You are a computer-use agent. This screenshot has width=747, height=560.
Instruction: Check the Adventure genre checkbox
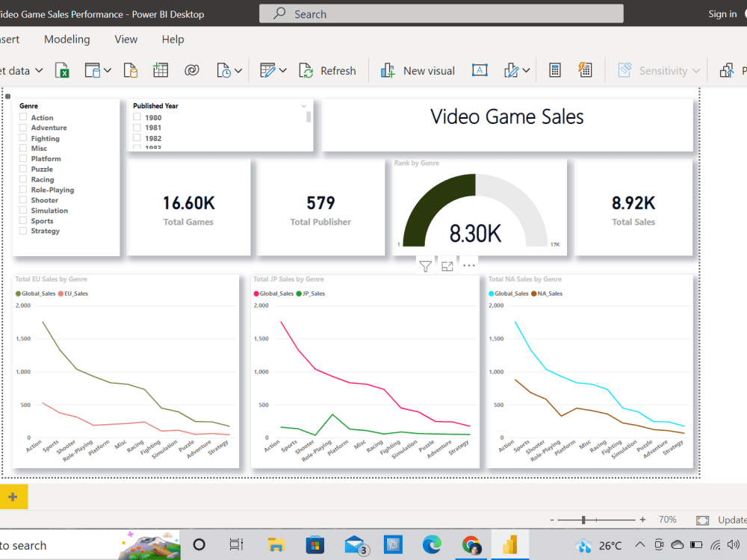tap(23, 127)
